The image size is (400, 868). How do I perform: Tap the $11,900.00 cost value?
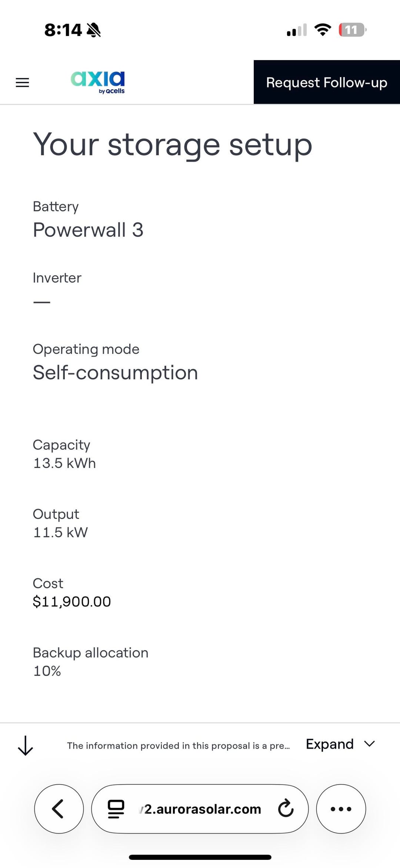coord(72,601)
